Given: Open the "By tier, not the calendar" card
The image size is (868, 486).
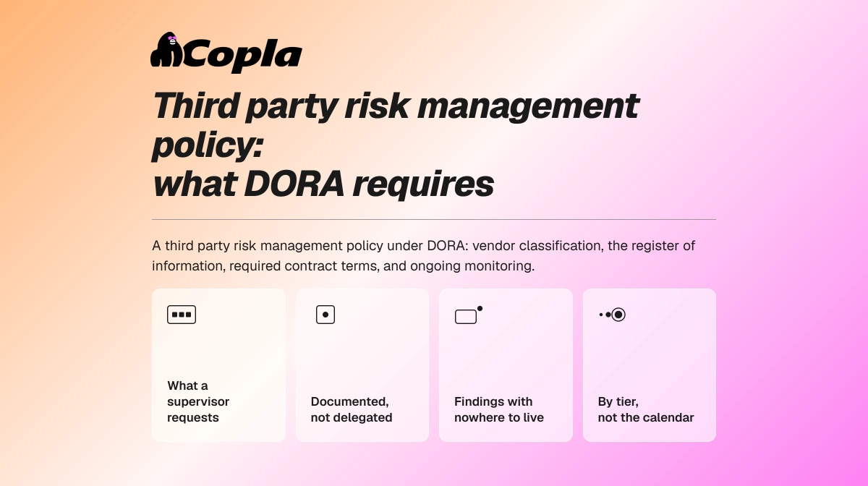Looking at the screenshot, I should click(x=650, y=365).
